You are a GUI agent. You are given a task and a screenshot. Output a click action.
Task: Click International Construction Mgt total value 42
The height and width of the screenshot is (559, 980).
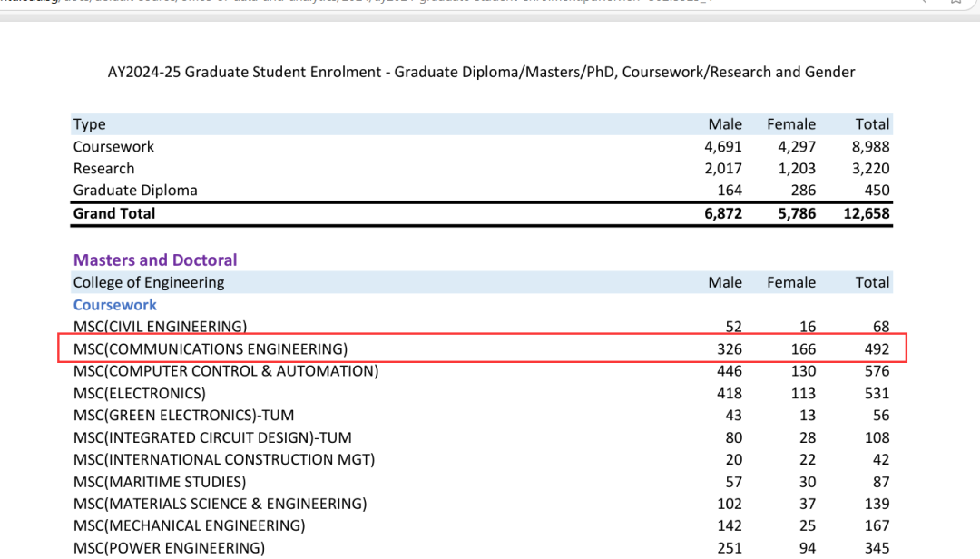(x=881, y=459)
